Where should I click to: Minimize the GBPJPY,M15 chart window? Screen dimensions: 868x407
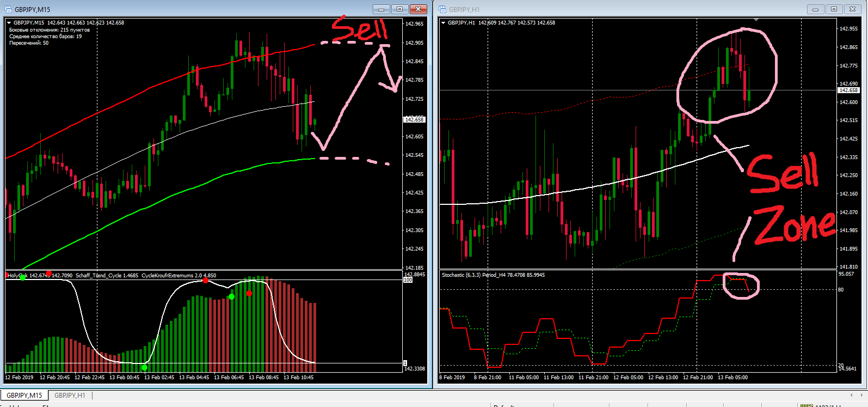(x=381, y=9)
